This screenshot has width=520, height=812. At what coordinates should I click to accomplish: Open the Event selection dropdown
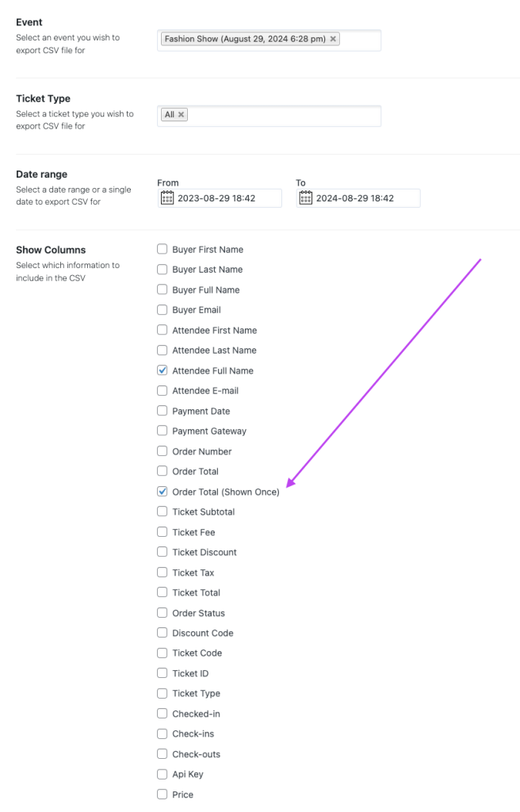[361, 40]
